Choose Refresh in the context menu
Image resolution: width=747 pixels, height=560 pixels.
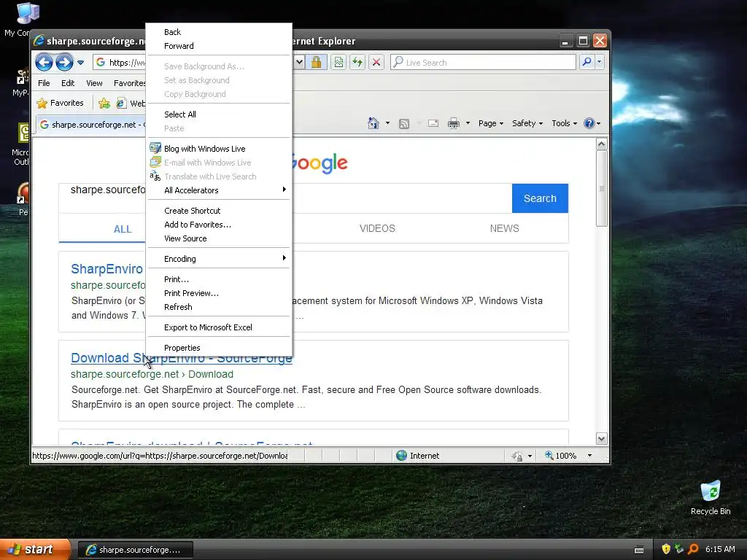click(x=219, y=307)
